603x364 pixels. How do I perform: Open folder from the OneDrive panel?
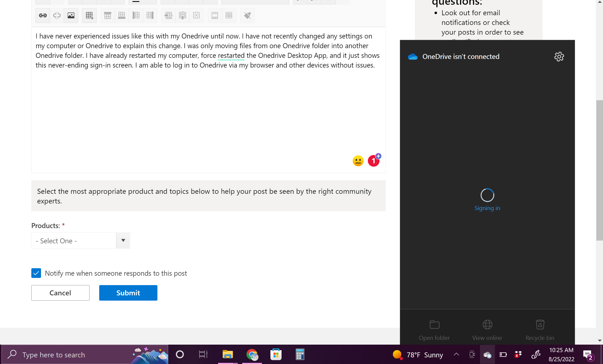coord(434,329)
